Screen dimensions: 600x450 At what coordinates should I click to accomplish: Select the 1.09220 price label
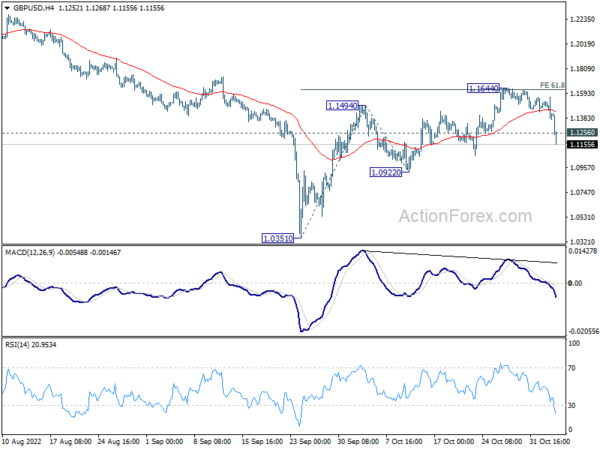386,172
